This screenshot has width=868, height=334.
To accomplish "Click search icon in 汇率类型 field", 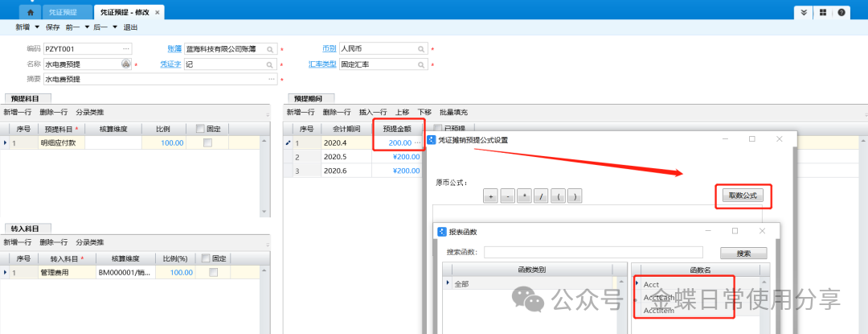I will [x=421, y=64].
